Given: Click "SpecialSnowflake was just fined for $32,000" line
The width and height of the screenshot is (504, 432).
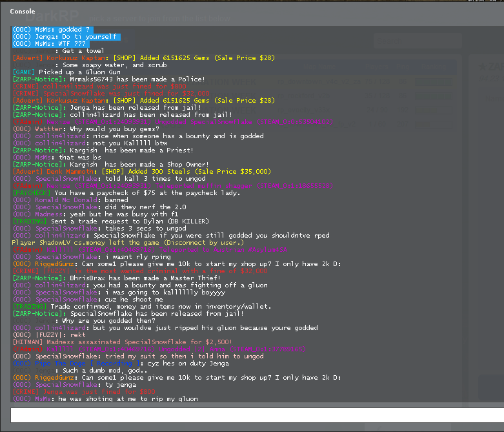Looking at the screenshot, I should click(111, 93).
